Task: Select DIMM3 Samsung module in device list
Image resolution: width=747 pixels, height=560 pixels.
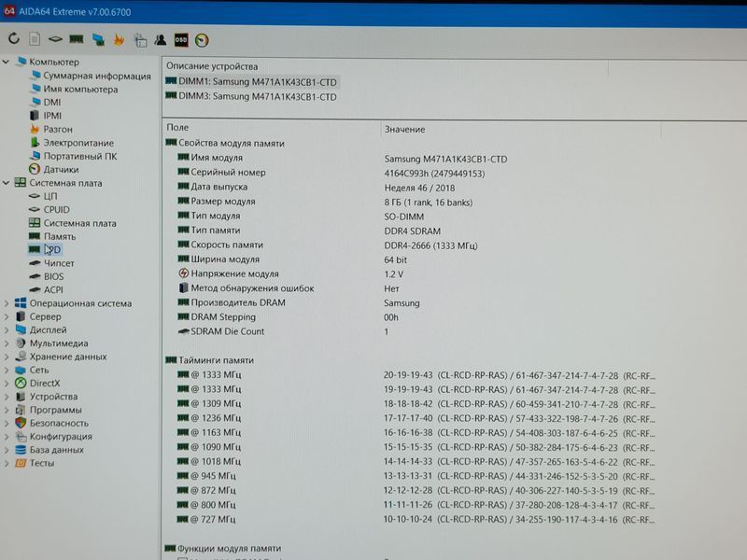Action: (x=251, y=96)
